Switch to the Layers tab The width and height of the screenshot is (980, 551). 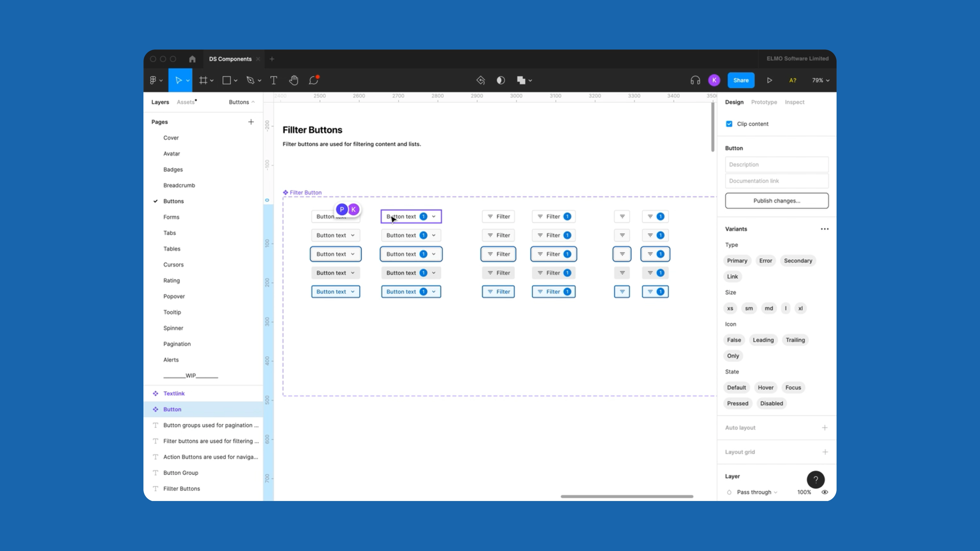(x=160, y=102)
